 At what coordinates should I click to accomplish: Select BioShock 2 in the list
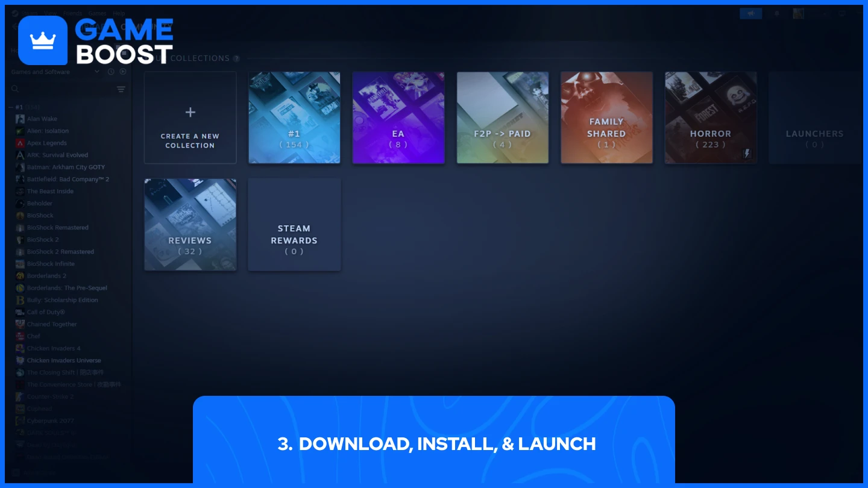tap(43, 240)
